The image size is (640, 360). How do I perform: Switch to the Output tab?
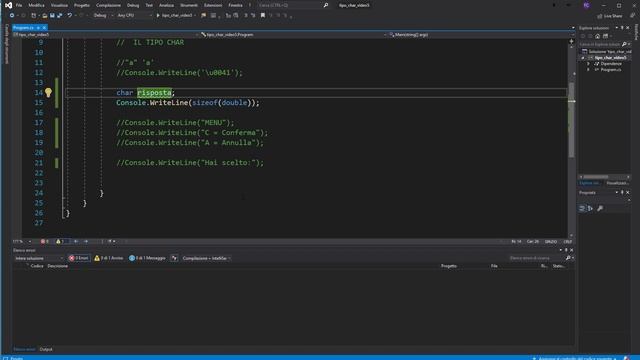coord(46,349)
